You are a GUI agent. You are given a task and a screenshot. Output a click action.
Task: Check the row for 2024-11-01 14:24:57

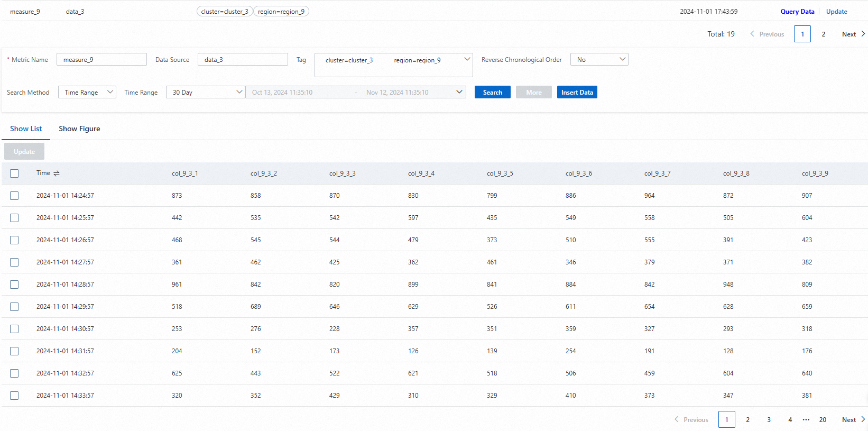click(14, 196)
